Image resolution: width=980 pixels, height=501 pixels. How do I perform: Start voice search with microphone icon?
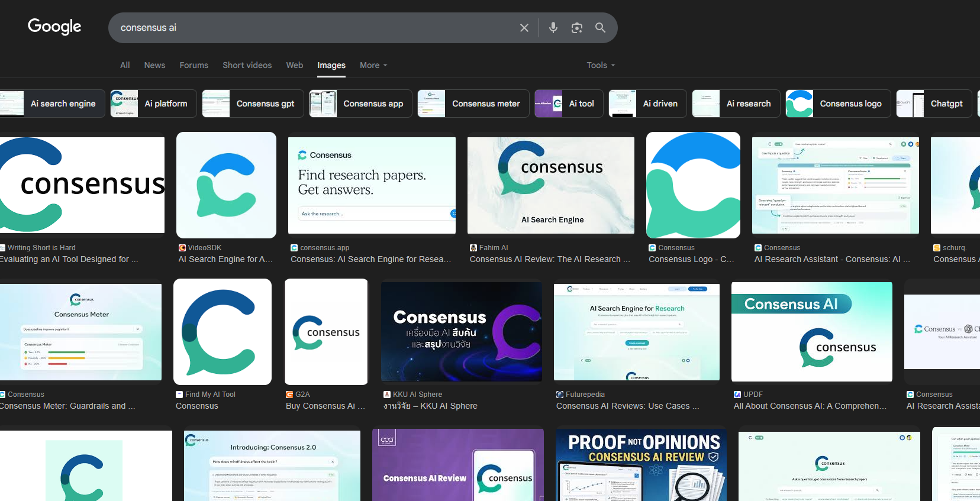coord(553,28)
